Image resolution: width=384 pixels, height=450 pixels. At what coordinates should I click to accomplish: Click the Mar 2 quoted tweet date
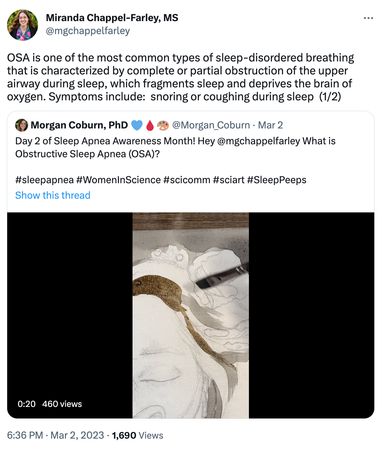(270, 125)
